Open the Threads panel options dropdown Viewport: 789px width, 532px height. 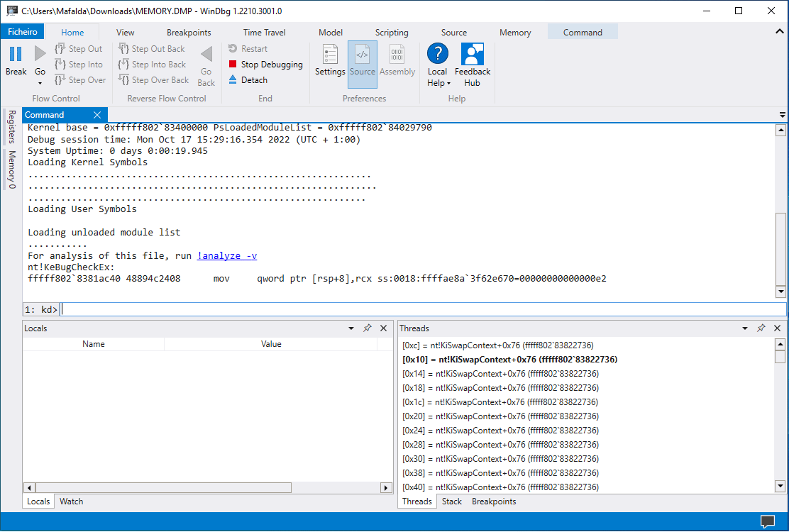tap(745, 328)
